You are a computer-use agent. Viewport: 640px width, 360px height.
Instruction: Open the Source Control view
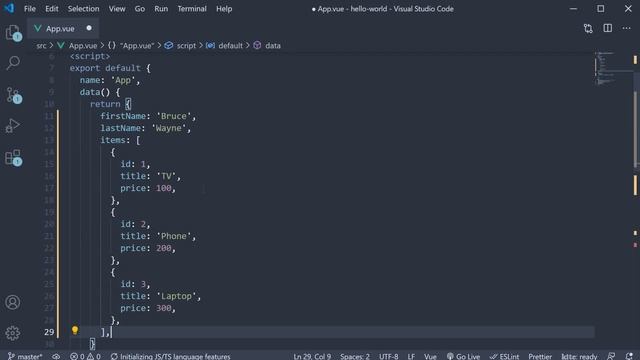13,95
